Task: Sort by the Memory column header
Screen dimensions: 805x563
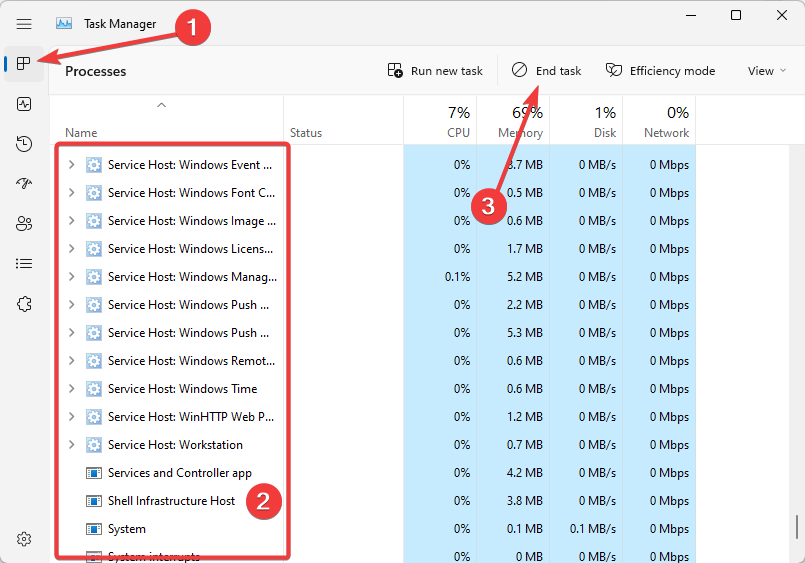Action: 520,133
